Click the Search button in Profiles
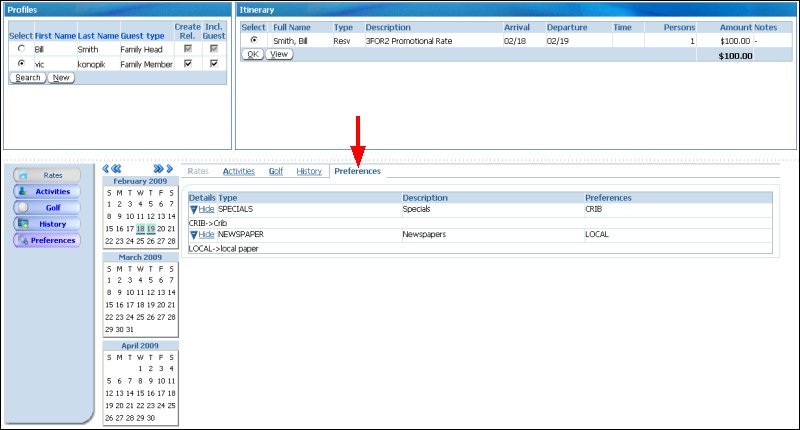This screenshot has height=430, width=800. (28, 77)
